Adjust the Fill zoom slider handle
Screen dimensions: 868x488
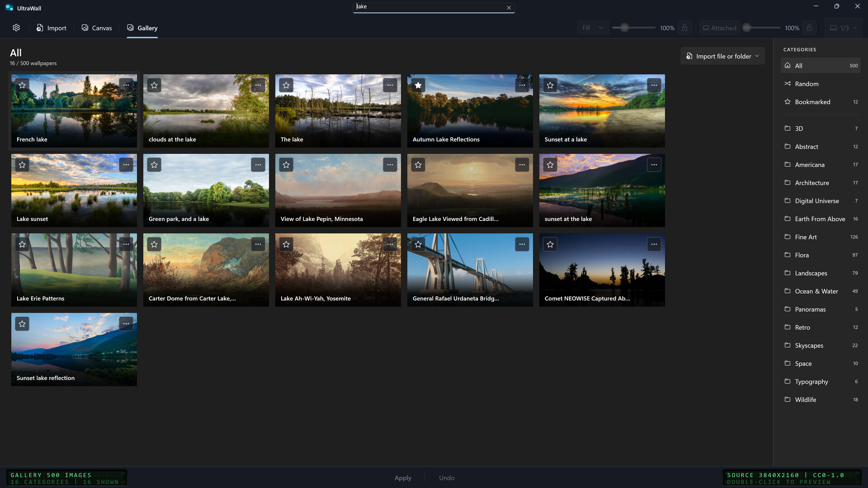point(624,28)
